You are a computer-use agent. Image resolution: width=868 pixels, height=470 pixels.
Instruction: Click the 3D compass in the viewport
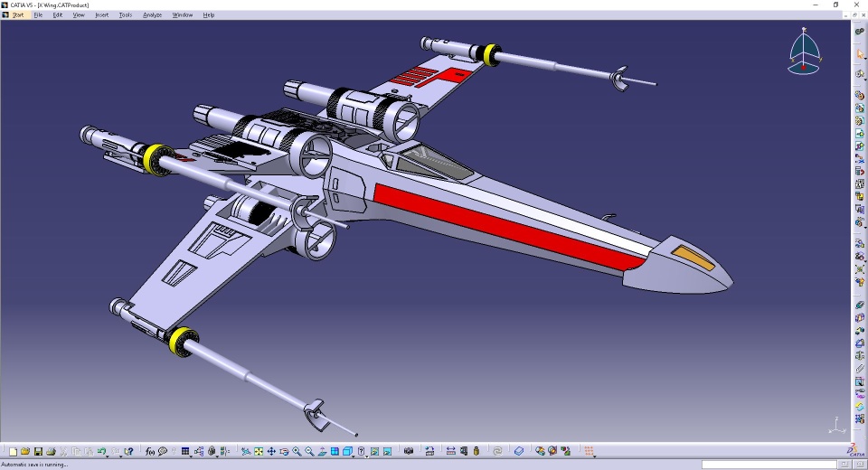(x=805, y=51)
